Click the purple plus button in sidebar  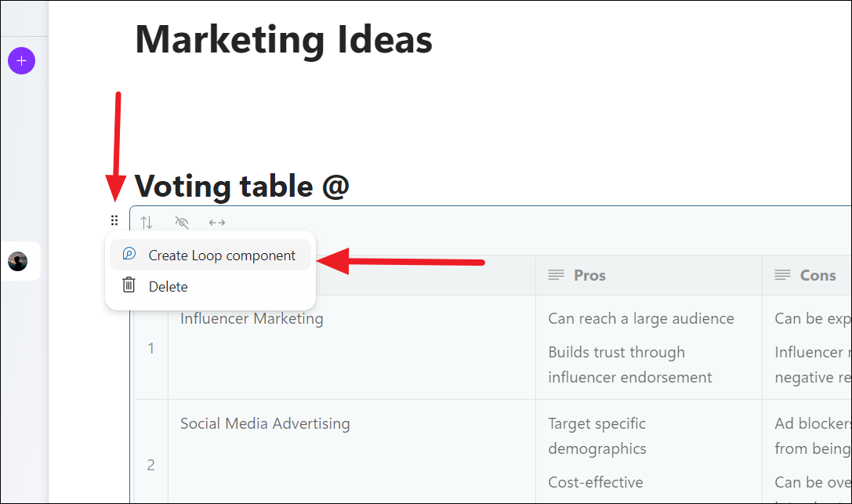(21, 60)
